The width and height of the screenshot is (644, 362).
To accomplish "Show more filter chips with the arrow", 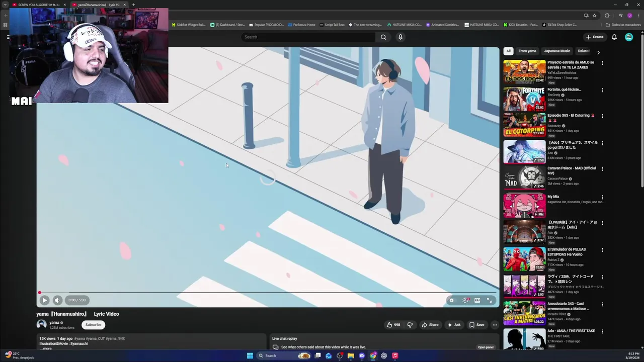I will [x=598, y=52].
